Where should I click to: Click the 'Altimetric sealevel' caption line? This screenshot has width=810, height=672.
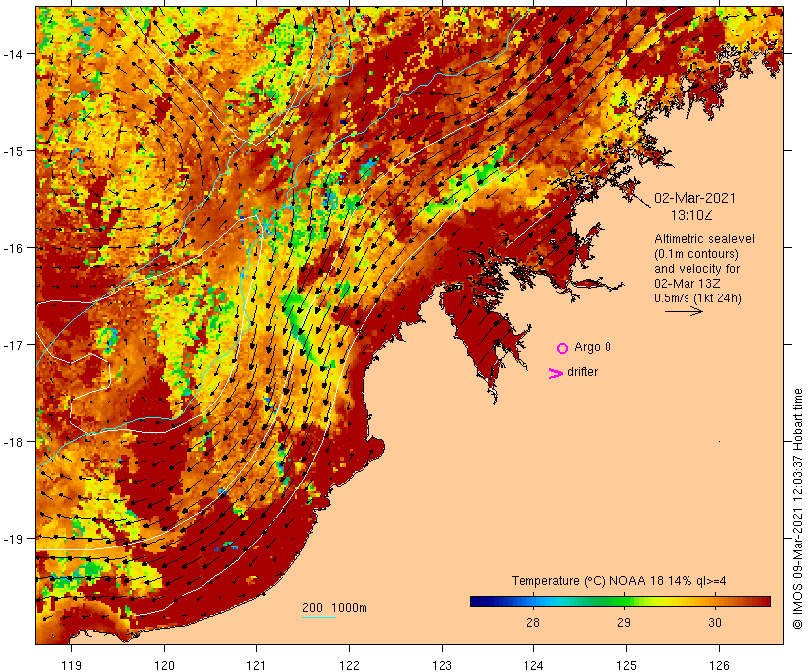[x=704, y=239]
